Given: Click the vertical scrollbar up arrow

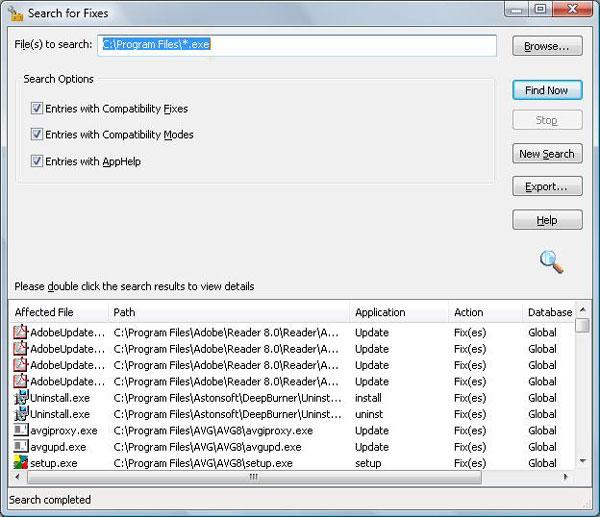Looking at the screenshot, I should coord(583,310).
